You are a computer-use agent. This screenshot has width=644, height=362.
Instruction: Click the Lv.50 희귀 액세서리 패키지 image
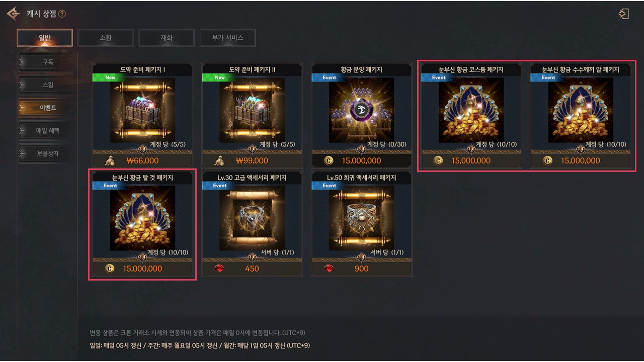pos(362,218)
